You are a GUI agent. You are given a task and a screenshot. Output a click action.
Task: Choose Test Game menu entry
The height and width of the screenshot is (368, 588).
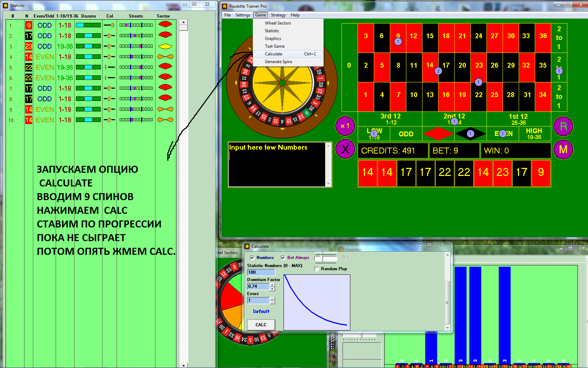click(x=288, y=46)
